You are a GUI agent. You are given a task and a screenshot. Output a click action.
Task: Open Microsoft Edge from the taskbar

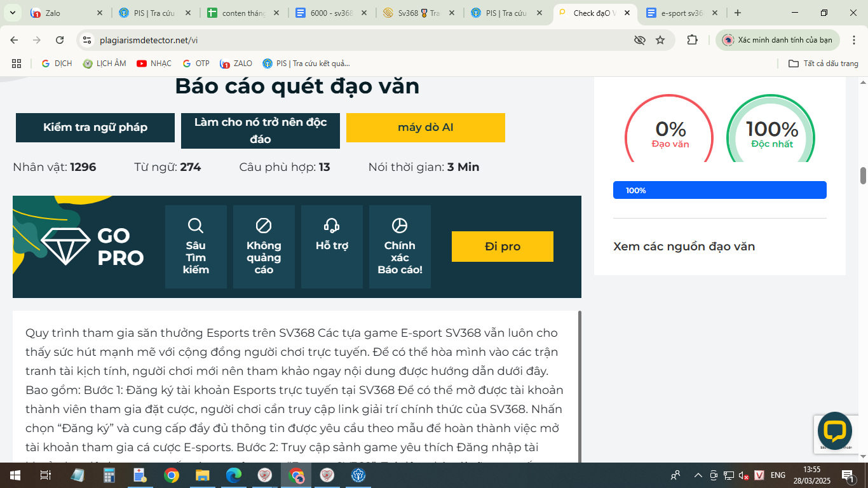tap(234, 475)
